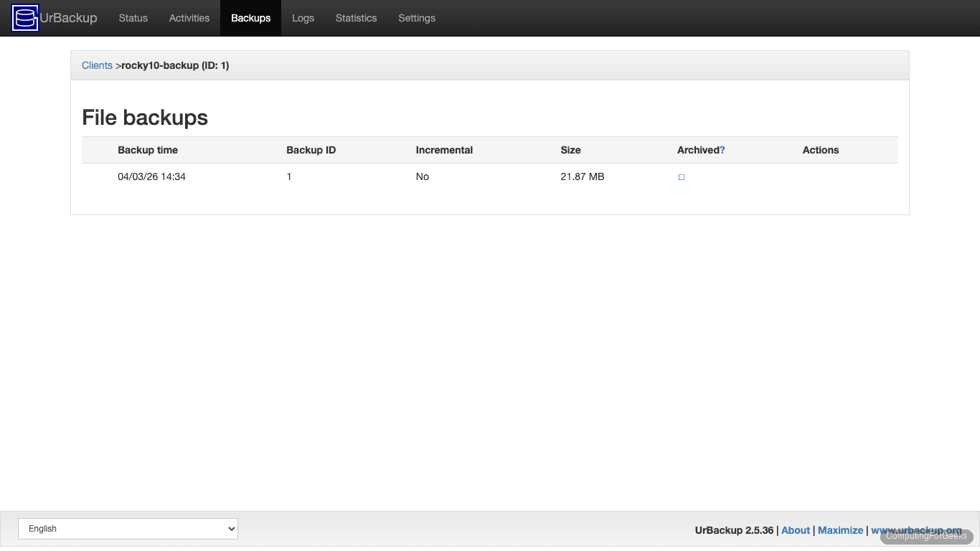Click the UrBackup logo icon
The height and width of the screenshot is (551, 980).
click(x=24, y=17)
